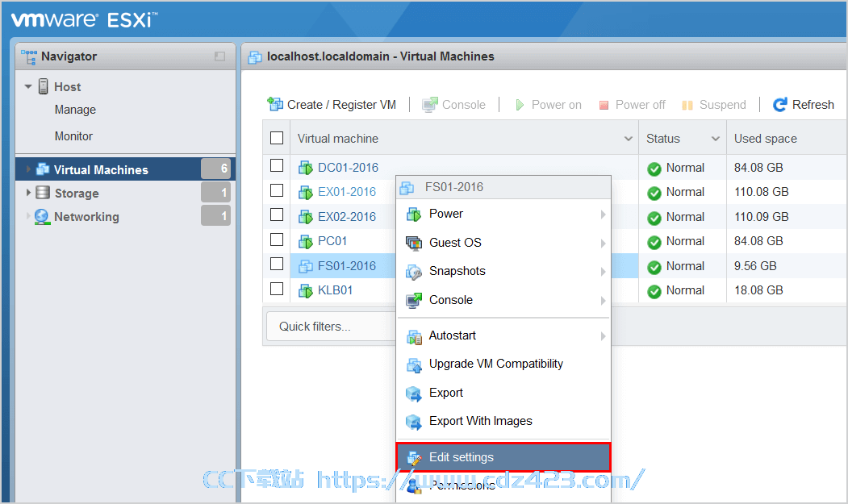The height and width of the screenshot is (504, 848).
Task: Expand the Guest OS submenu arrow
Action: [603, 244]
